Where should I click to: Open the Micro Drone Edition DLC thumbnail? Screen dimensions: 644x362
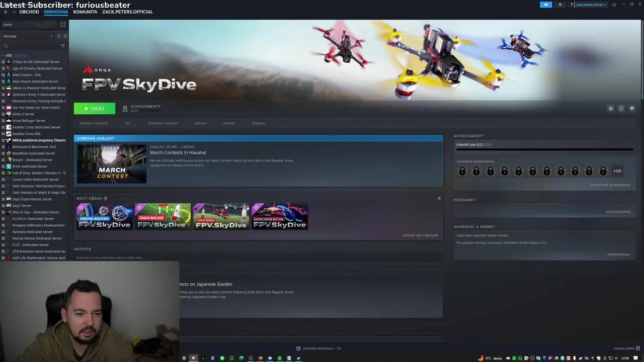coord(279,216)
